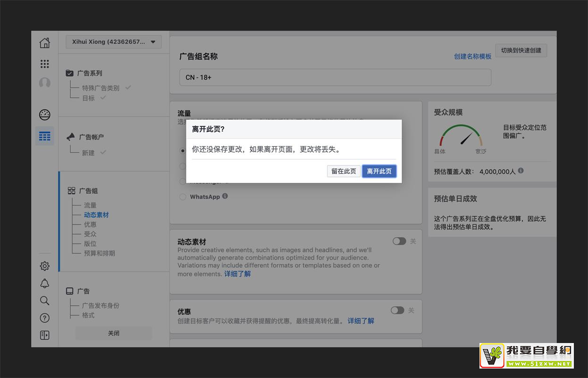The height and width of the screenshot is (378, 588).
Task: Collapse the sidebar panel toggle icon
Action: click(x=44, y=335)
